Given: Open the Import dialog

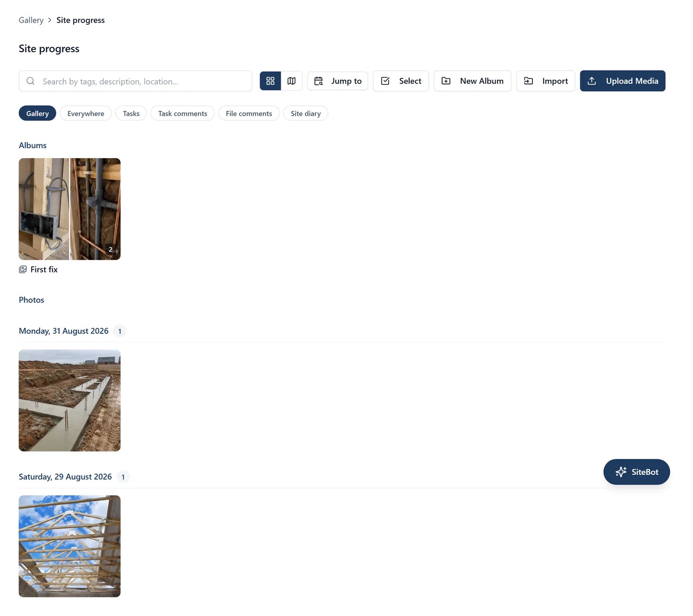Looking at the screenshot, I should pyautogui.click(x=546, y=81).
